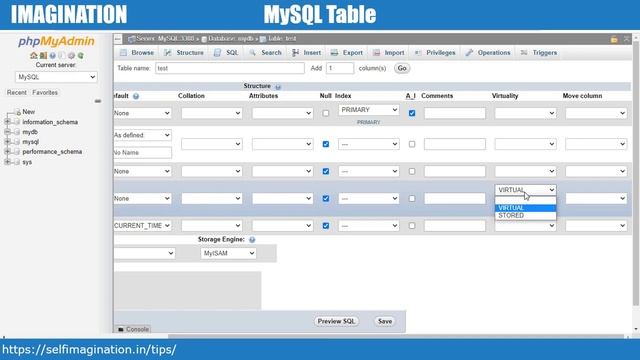Click the Add column(s) number field
Viewport: 640px width, 360px height.
point(340,68)
